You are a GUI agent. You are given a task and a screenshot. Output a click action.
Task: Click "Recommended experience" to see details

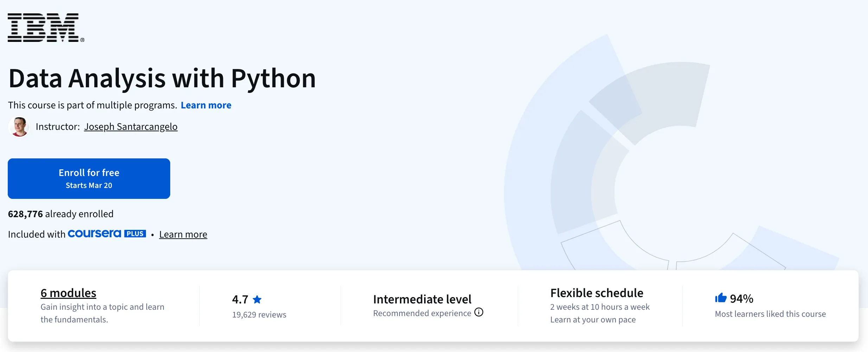pos(421,313)
